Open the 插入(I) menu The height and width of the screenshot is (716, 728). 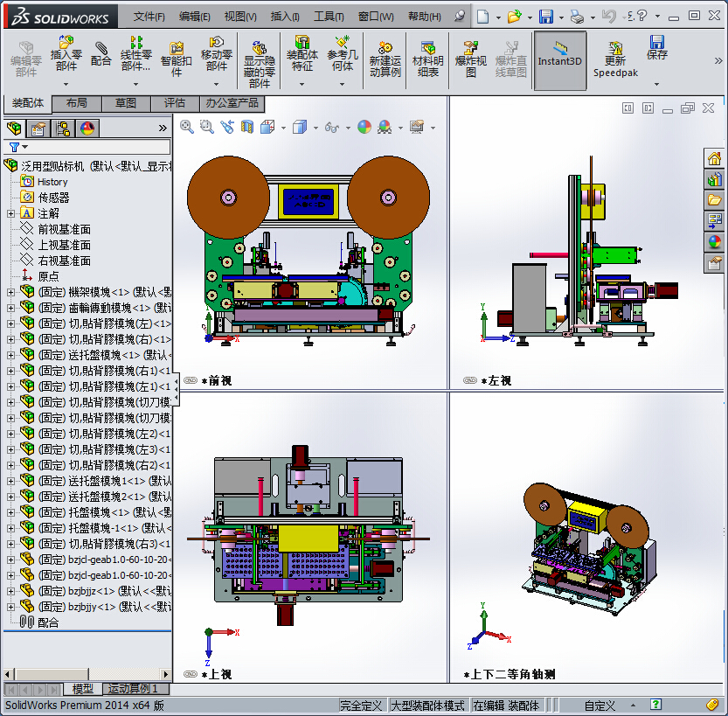(x=285, y=17)
